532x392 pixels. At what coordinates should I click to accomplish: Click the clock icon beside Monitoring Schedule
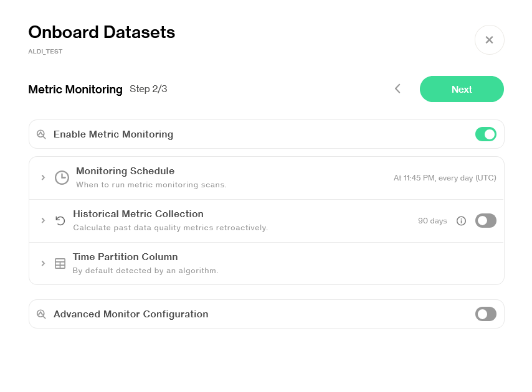coord(62,177)
